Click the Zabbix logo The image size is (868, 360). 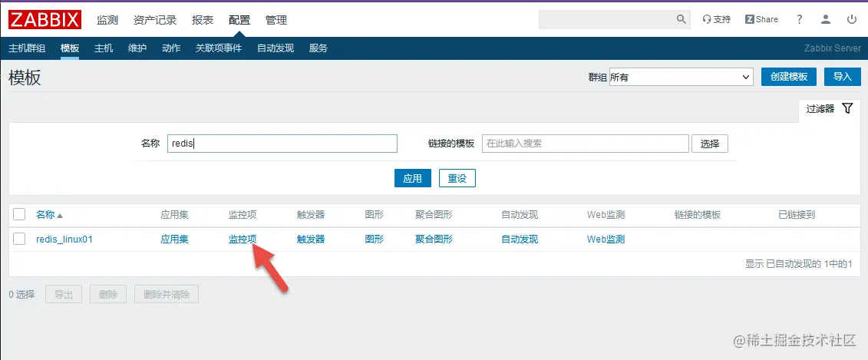click(x=45, y=20)
